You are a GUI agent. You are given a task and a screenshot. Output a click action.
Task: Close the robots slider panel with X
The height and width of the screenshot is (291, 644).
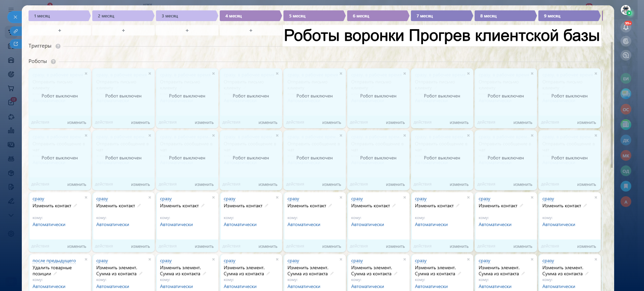click(15, 17)
